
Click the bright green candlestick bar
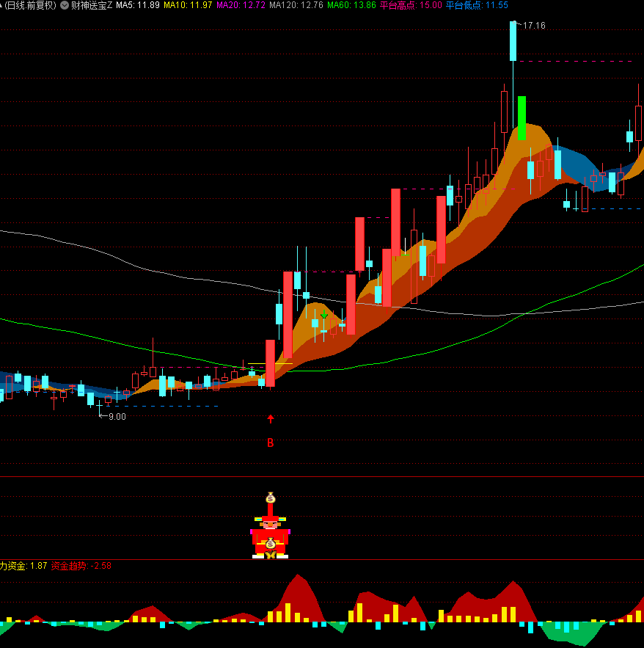click(522, 117)
